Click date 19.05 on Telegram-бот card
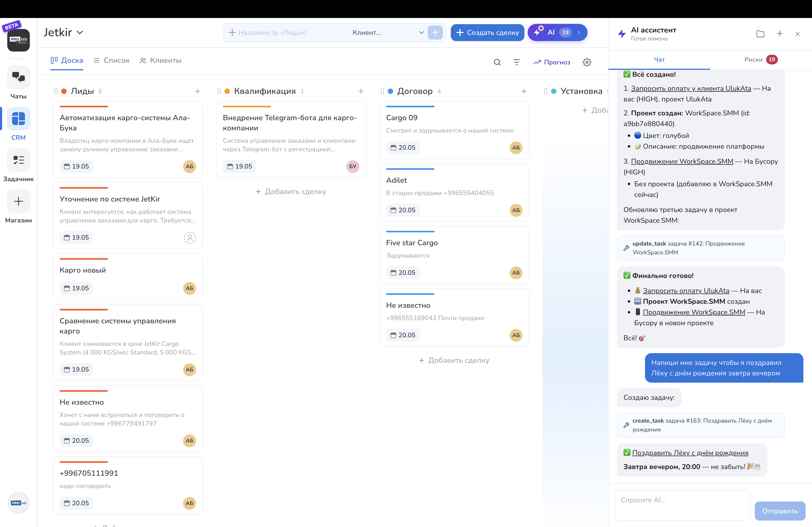The image size is (812, 527). pos(240,166)
